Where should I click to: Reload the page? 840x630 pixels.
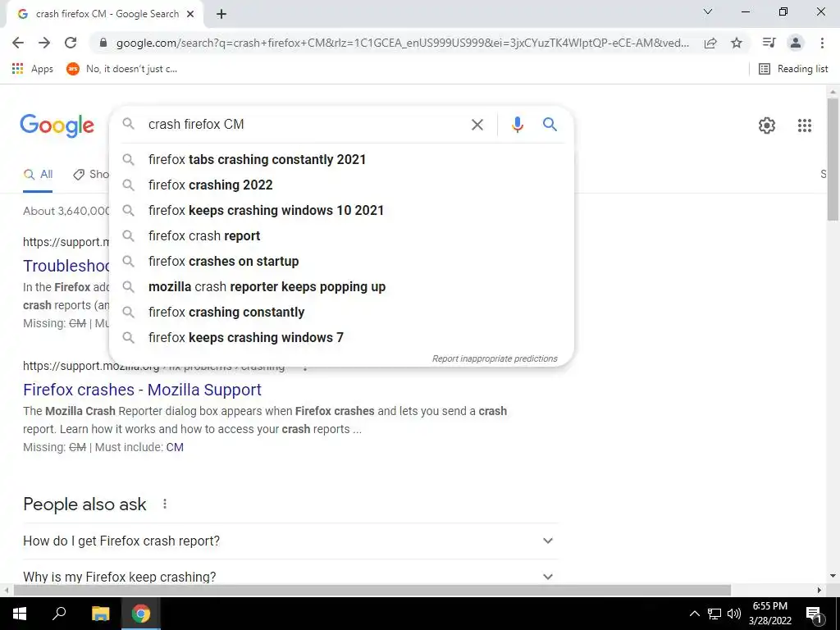point(71,43)
